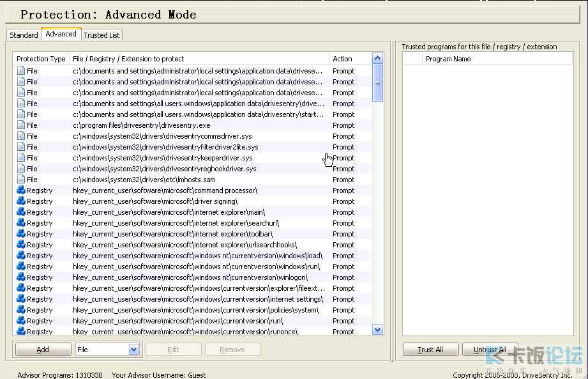Open the Trusted List tab
588x379 pixels.
pos(102,35)
